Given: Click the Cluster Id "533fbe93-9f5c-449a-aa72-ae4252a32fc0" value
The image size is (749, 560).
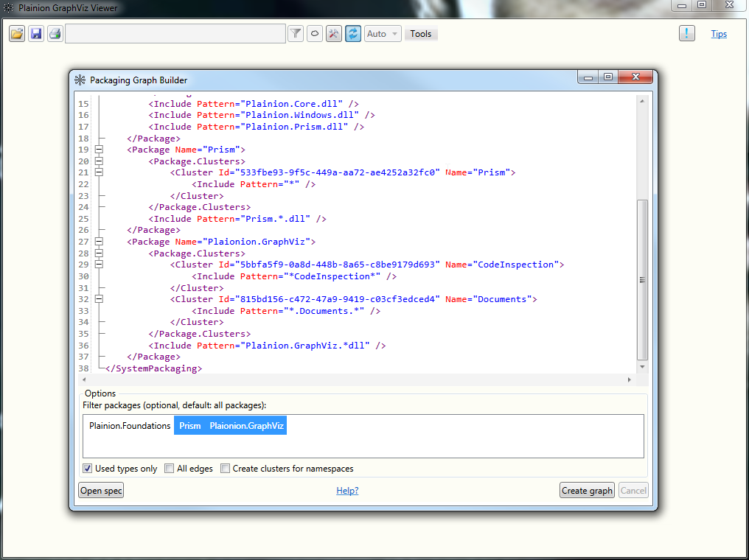Looking at the screenshot, I should (337, 172).
